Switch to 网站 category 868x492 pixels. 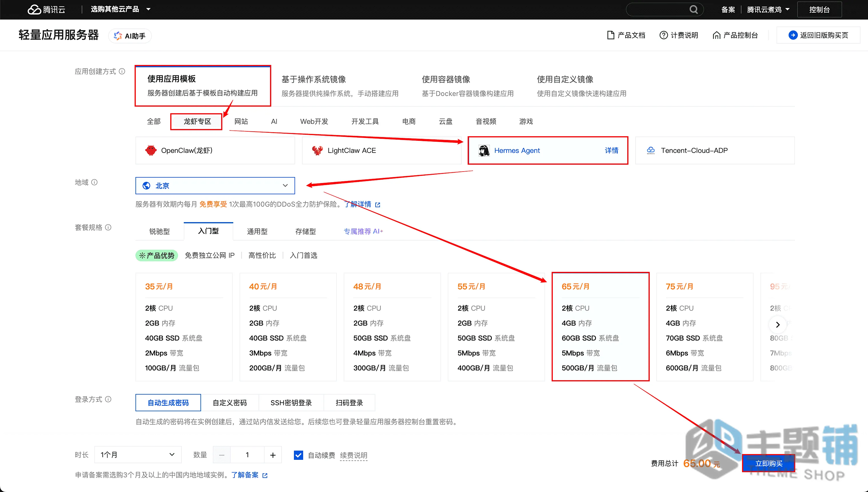[241, 121]
